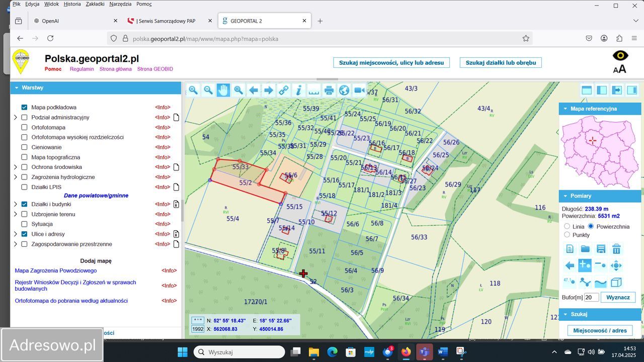Select the zoom in magnifier tool
This screenshot has height=362, width=644.
pyautogui.click(x=193, y=90)
